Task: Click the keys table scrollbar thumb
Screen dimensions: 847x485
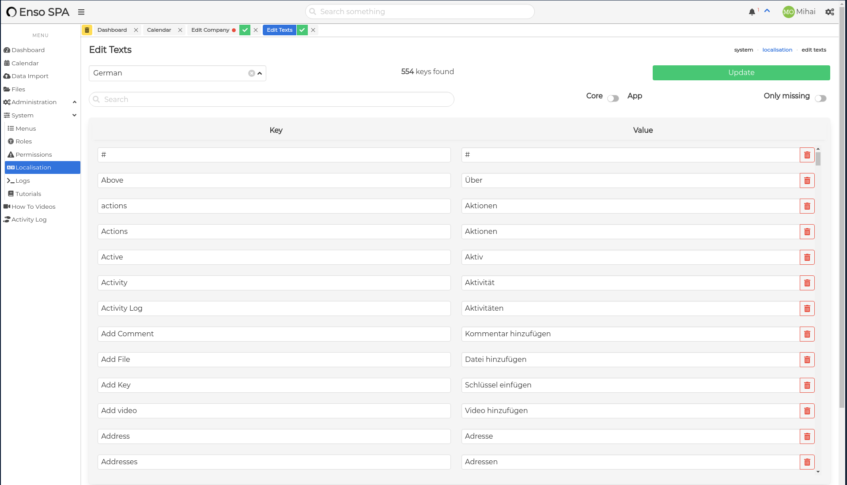Action: [818, 159]
